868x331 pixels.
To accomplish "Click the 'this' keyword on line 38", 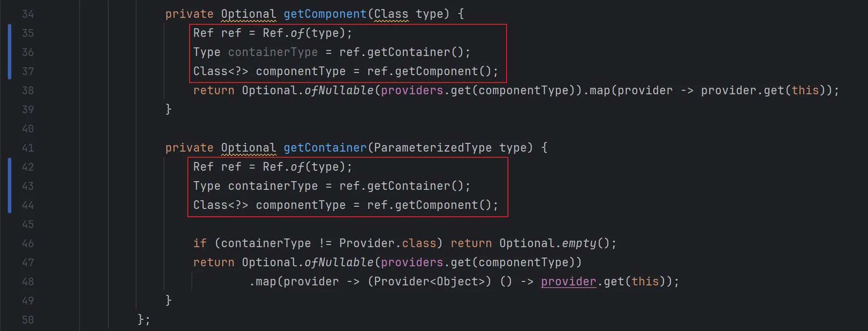I will point(805,91).
